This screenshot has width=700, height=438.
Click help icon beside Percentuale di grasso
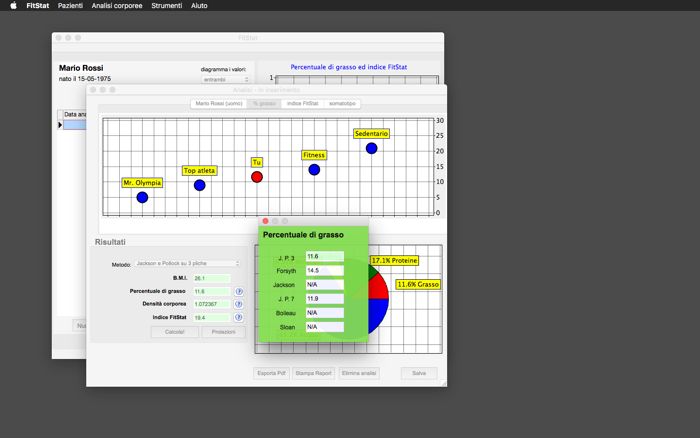[x=239, y=292]
